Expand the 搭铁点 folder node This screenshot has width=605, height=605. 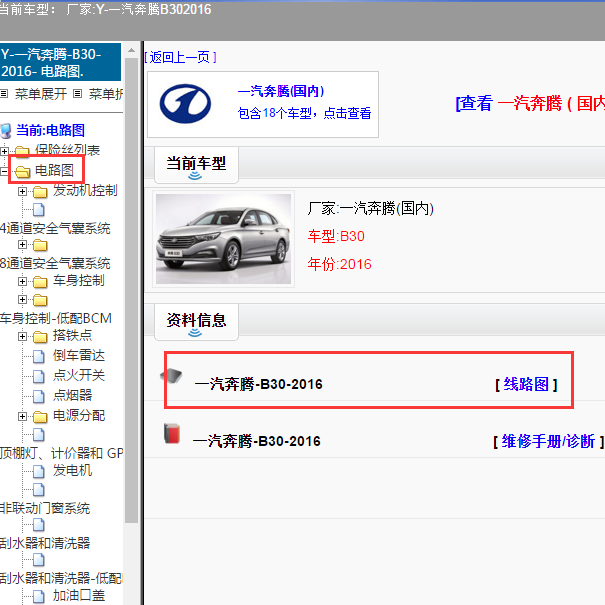pos(22,336)
